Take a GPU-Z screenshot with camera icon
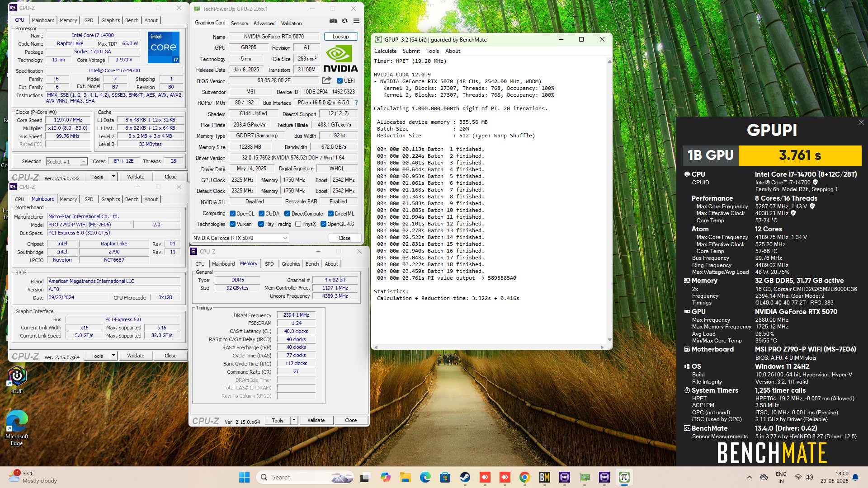This screenshot has height=488, width=868. point(333,21)
